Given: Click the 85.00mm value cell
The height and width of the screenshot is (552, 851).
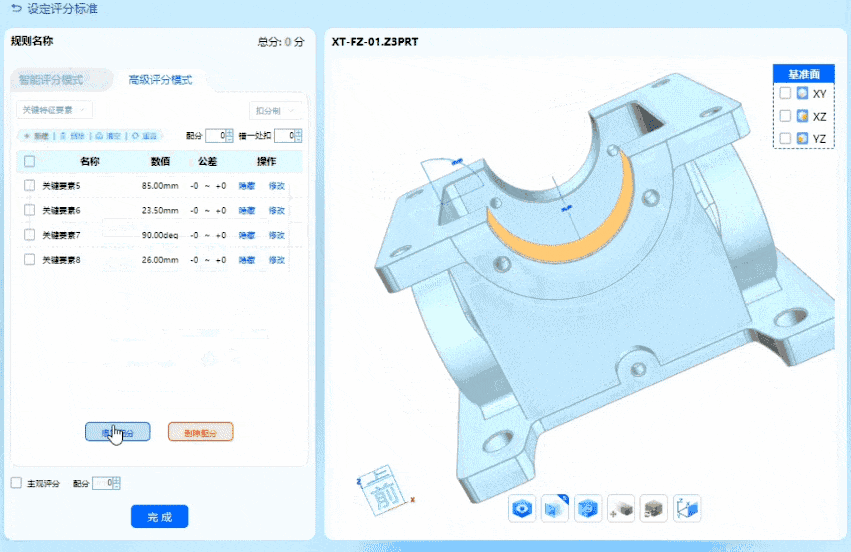Looking at the screenshot, I should (160, 186).
